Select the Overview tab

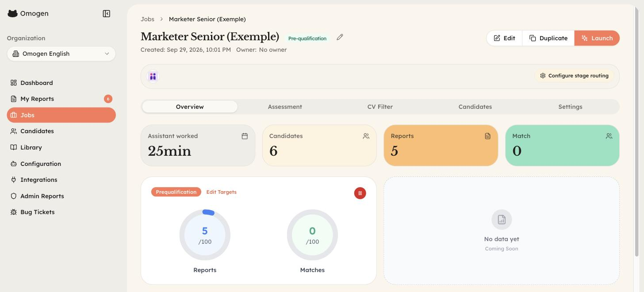coord(190,107)
